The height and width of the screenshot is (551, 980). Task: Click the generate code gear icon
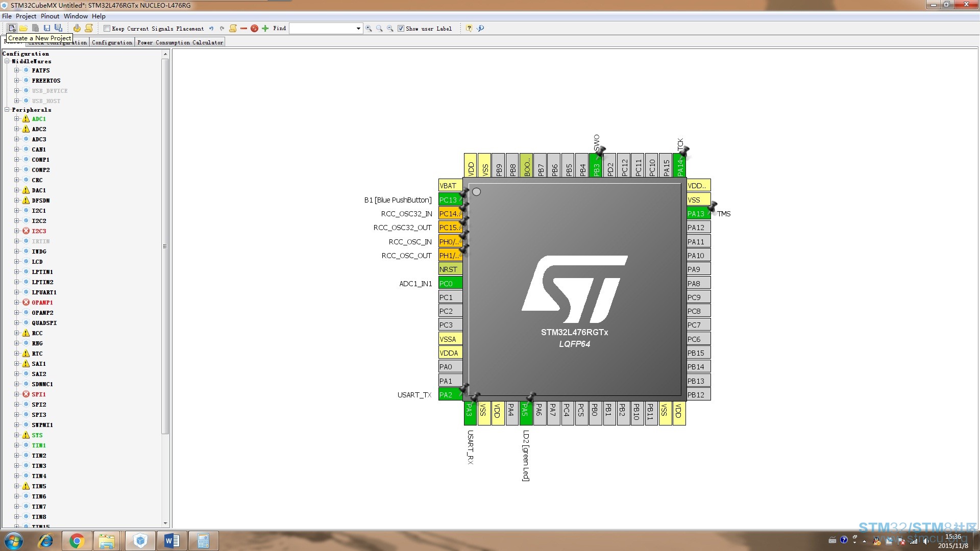click(77, 28)
